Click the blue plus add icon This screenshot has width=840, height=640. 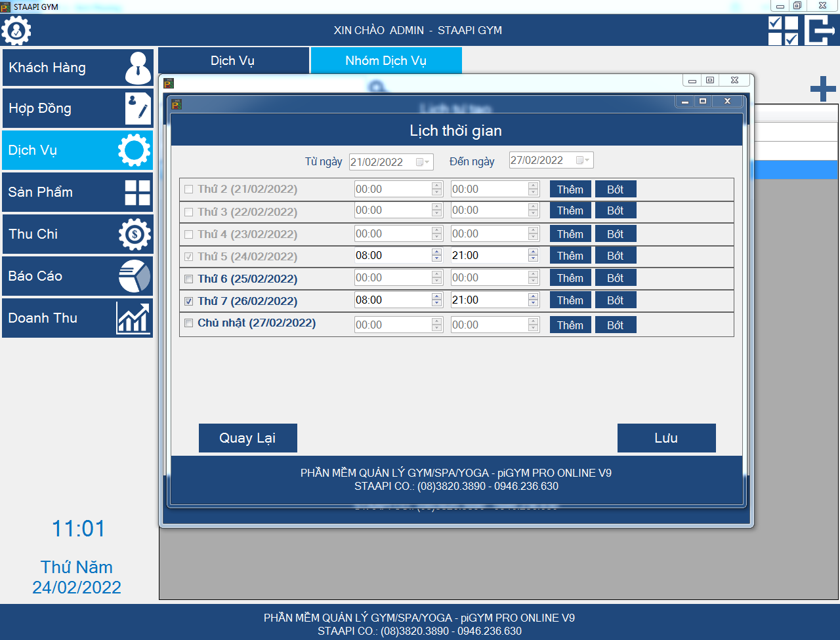822,89
